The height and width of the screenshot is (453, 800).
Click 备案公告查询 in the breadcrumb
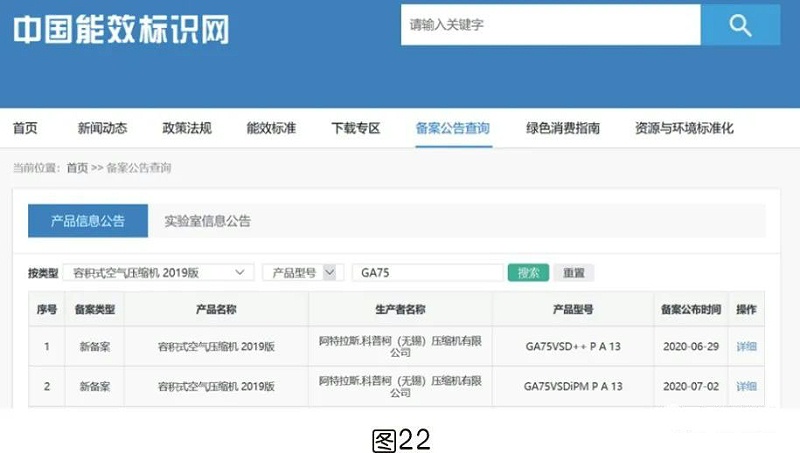139,168
